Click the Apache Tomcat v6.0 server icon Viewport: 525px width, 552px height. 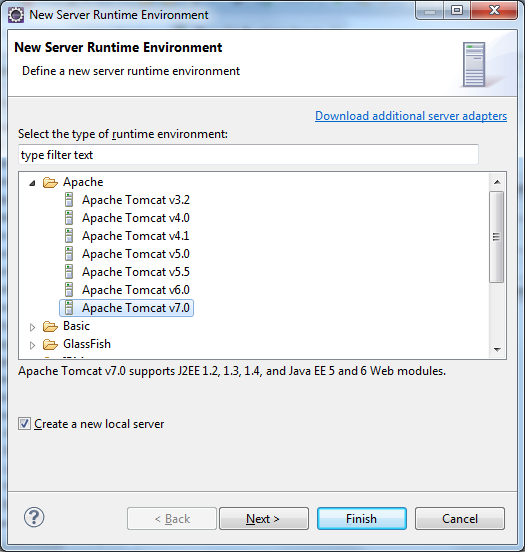click(69, 290)
